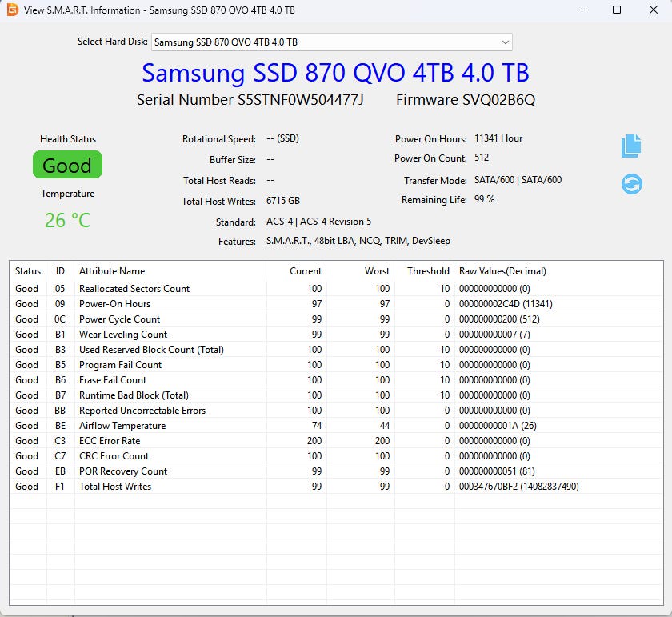
Task: Select the POR Recovery Count row
Action: point(336,471)
